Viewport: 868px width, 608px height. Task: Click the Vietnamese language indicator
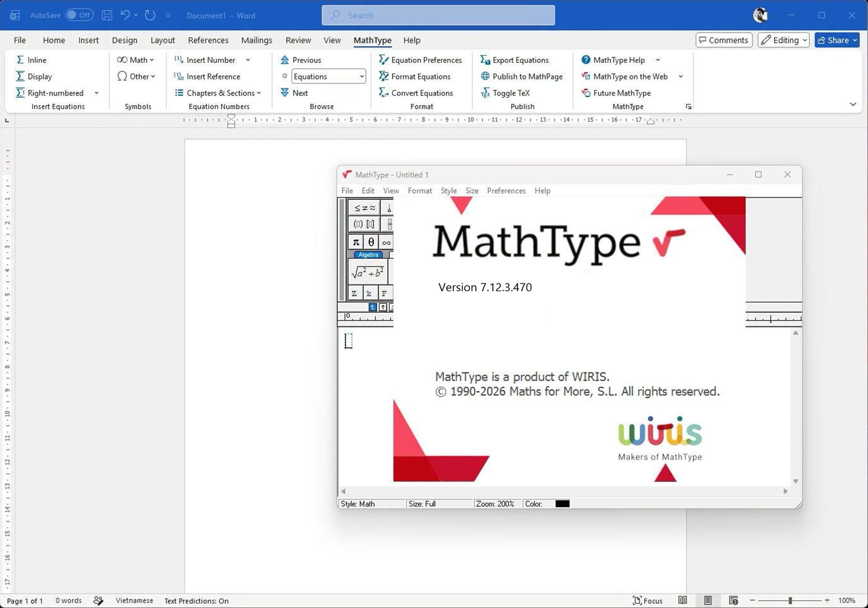click(134, 601)
